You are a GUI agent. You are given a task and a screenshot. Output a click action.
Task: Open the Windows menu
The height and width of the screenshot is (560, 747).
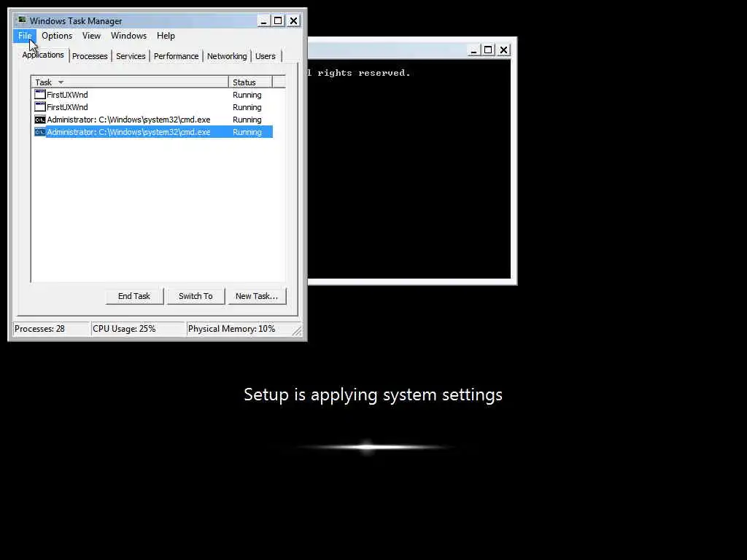tap(128, 36)
